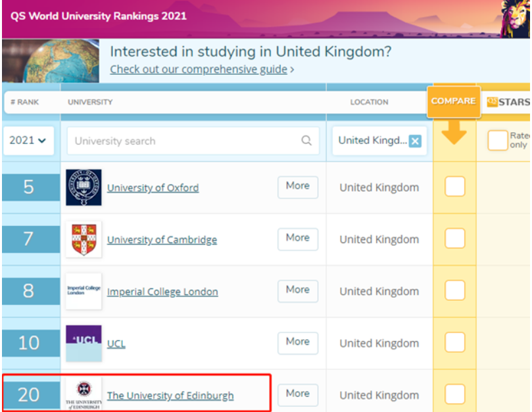The height and width of the screenshot is (412, 532).
Task: Select the QS STARS column tab
Action: pos(507,102)
